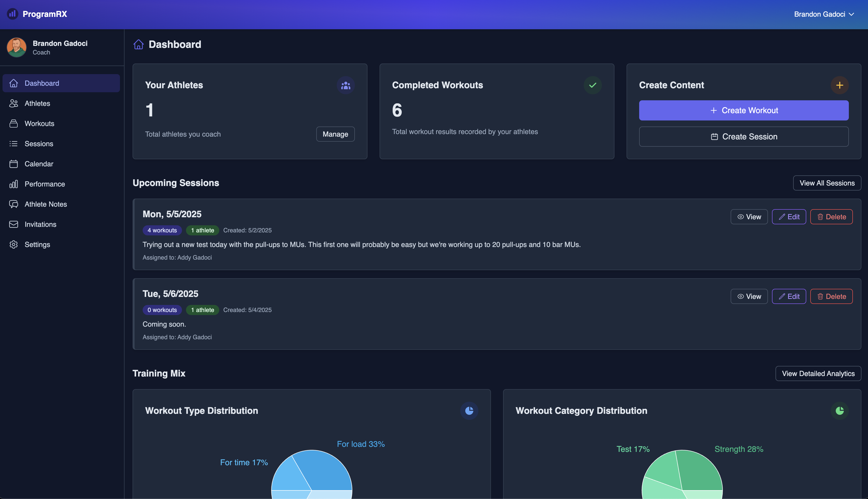Click pie icon on Workout Category Distribution card
Screen dimensions: 868x499
click(x=840, y=411)
